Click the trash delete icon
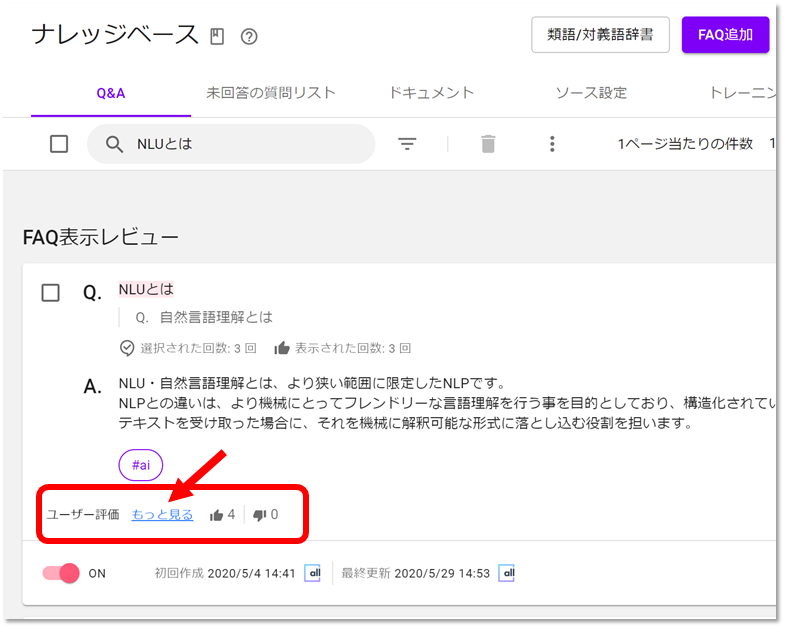785x628 pixels. (488, 144)
